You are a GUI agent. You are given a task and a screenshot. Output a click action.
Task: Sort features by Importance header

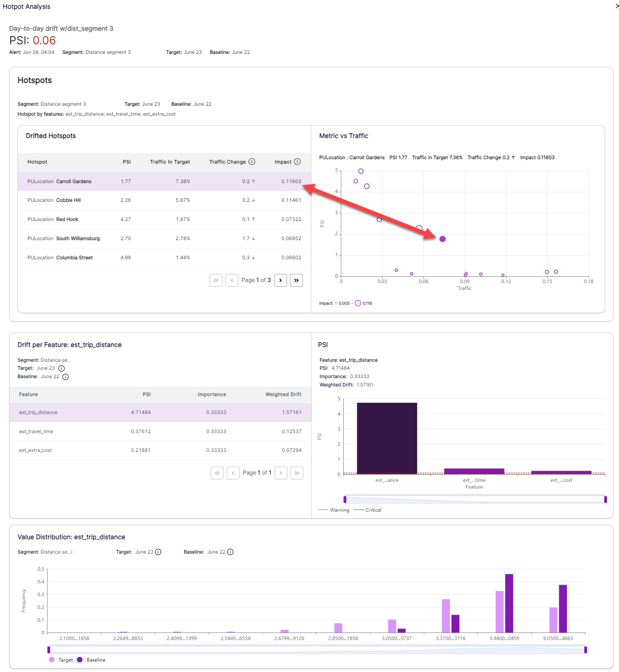[x=212, y=394]
